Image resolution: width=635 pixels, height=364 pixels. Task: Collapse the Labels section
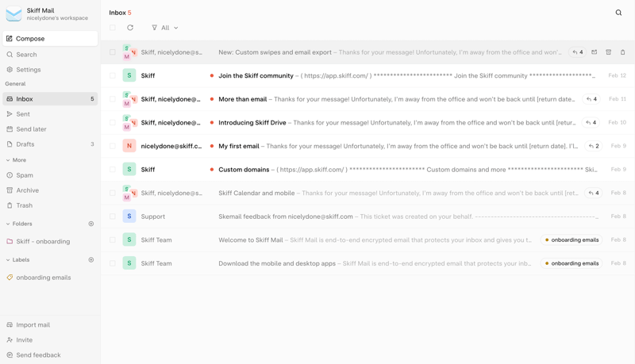(17, 259)
